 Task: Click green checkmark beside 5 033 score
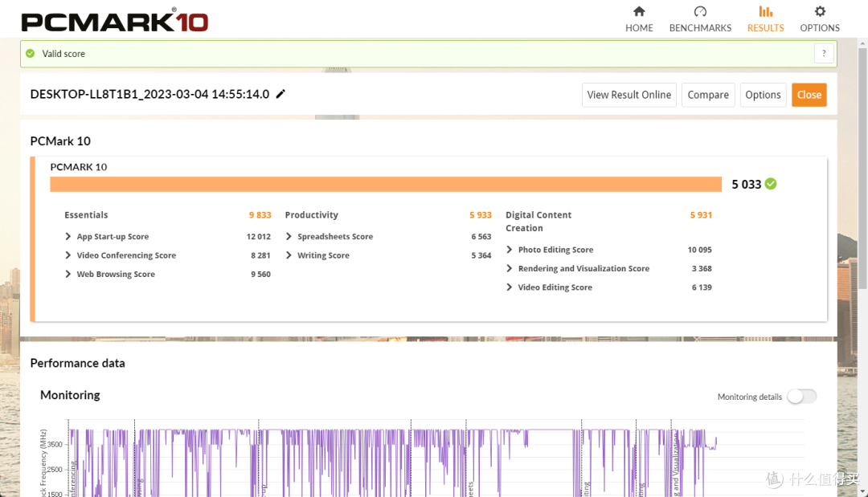pyautogui.click(x=771, y=184)
